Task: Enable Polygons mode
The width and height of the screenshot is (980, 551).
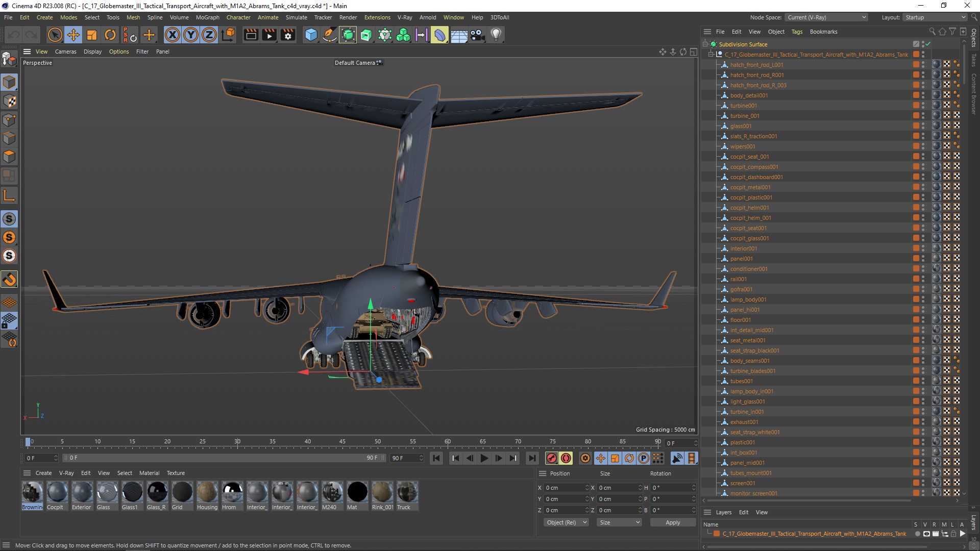Action: point(9,157)
